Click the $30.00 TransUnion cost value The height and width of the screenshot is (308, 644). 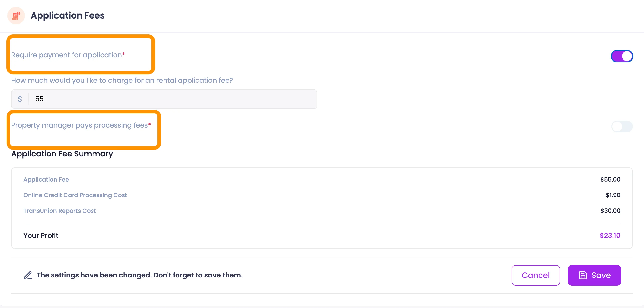point(610,211)
